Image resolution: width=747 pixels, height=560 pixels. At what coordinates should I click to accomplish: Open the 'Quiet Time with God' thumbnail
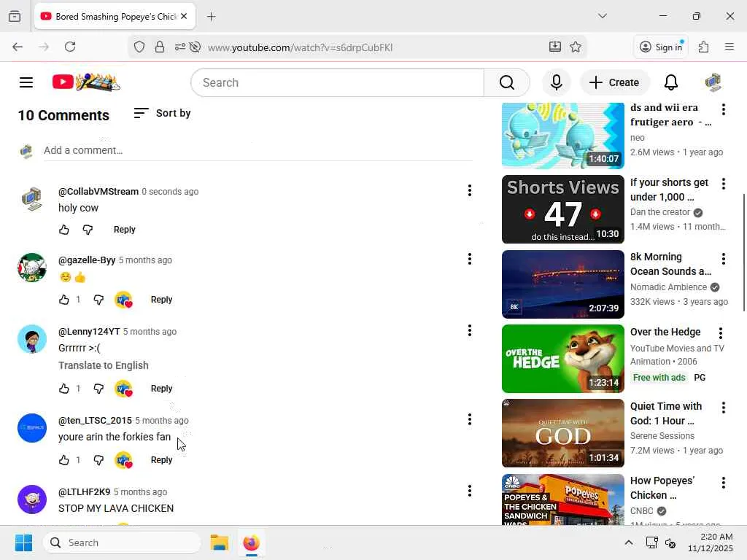point(562,433)
